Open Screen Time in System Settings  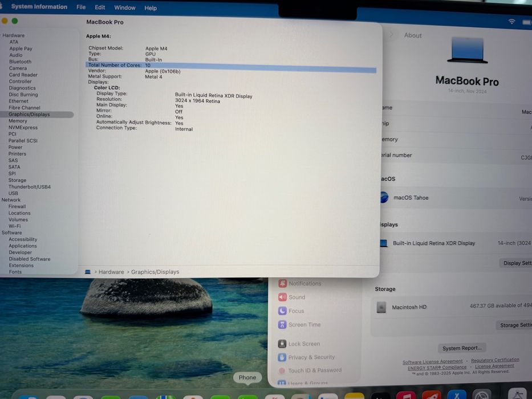299,325
